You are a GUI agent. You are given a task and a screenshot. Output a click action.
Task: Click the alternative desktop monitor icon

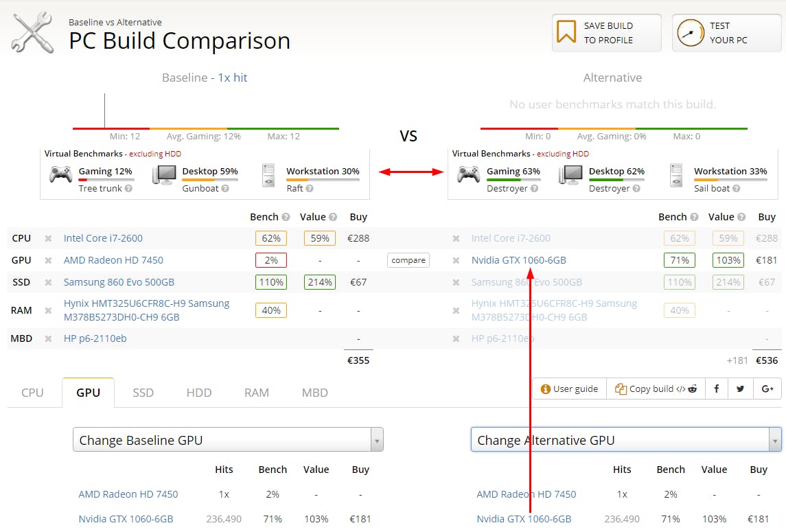(570, 175)
